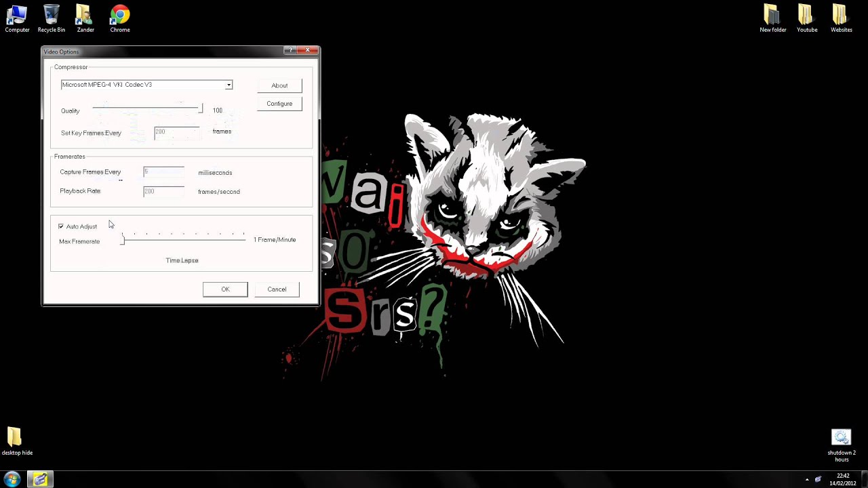
Task: Click the 'Time Lapse' label
Action: click(182, 260)
